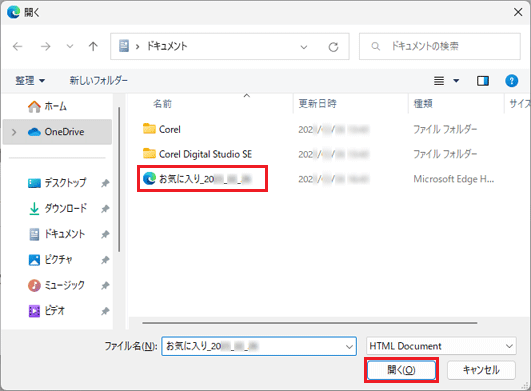The image size is (531, 391).
Task: Select the お気に入り HTML file
Action: click(x=203, y=179)
